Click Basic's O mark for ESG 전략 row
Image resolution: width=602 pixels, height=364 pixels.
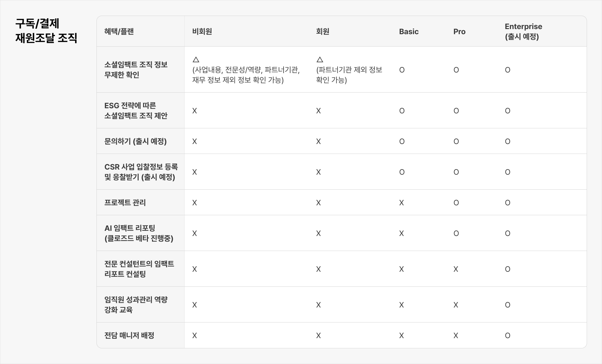point(402,111)
